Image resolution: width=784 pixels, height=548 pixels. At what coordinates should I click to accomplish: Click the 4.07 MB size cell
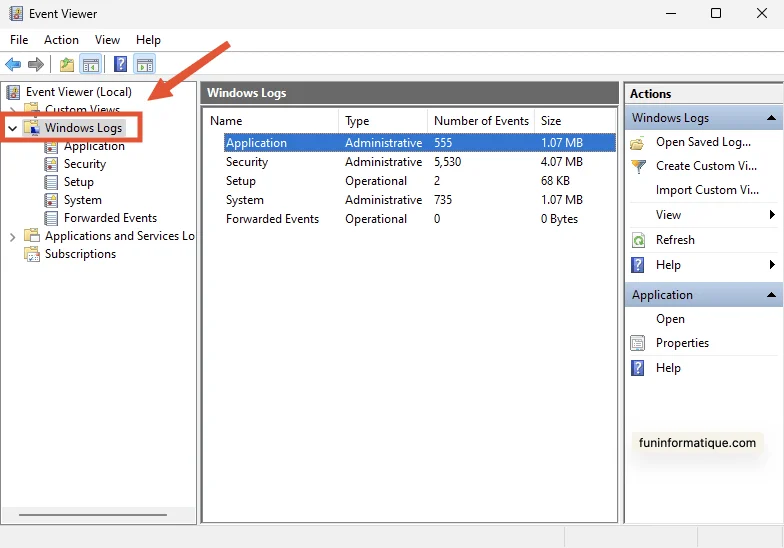click(x=562, y=162)
